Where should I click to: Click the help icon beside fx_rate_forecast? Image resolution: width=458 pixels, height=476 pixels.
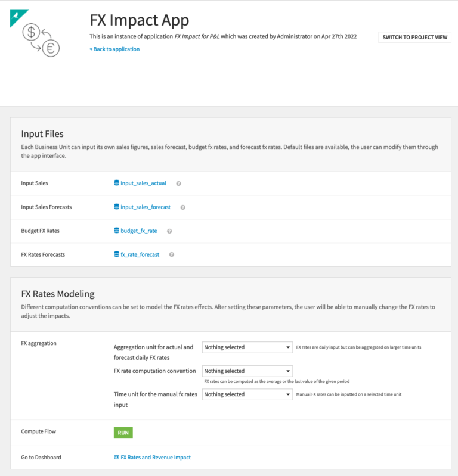point(172,255)
